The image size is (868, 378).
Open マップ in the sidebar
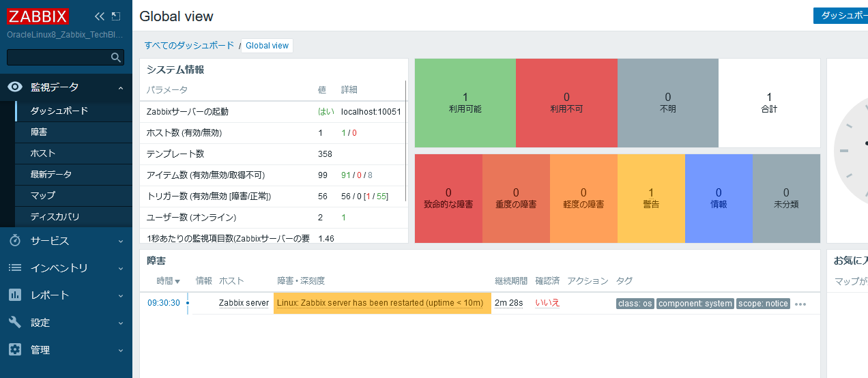pyautogui.click(x=74, y=196)
